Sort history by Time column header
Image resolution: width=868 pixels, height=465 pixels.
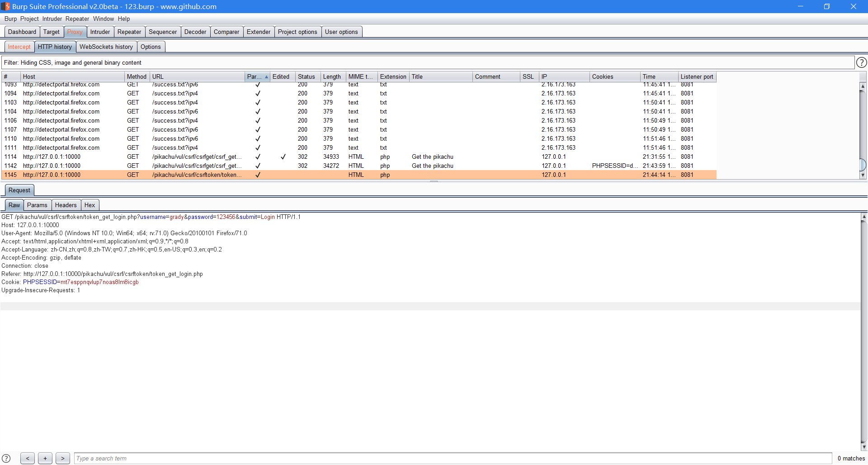(x=659, y=76)
